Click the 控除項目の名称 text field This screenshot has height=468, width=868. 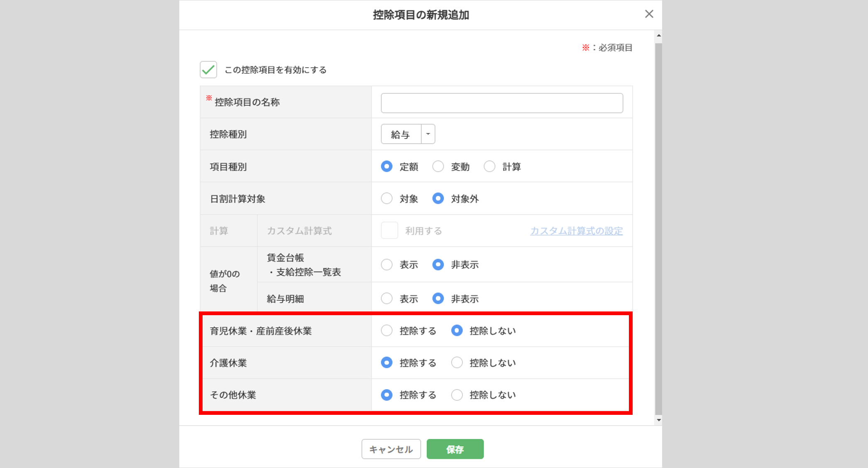[x=501, y=103]
